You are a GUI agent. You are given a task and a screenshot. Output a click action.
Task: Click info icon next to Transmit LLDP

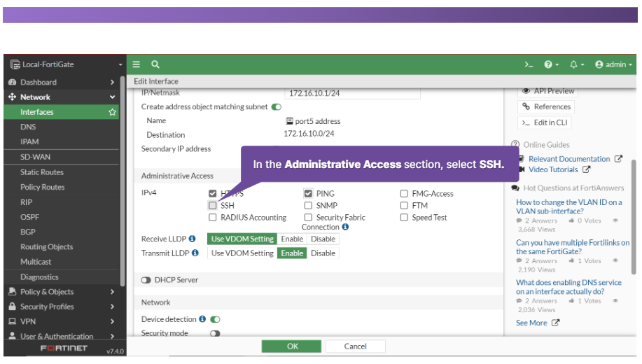pos(195,253)
